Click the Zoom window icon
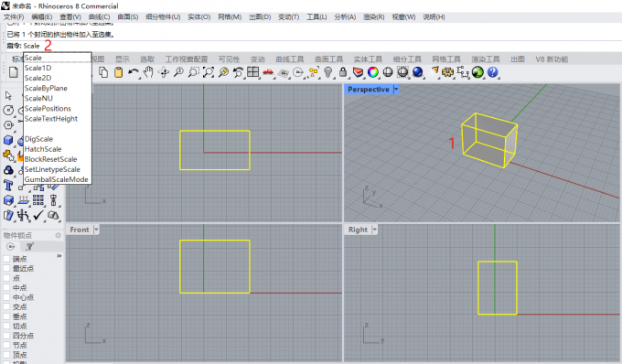Screen dimensions: 622x364 pyautogui.click(x=193, y=72)
